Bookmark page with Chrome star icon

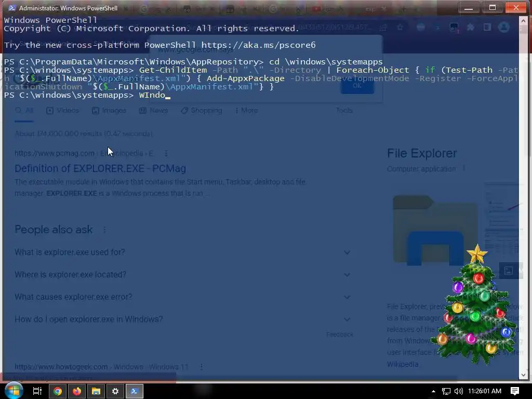[400, 27]
